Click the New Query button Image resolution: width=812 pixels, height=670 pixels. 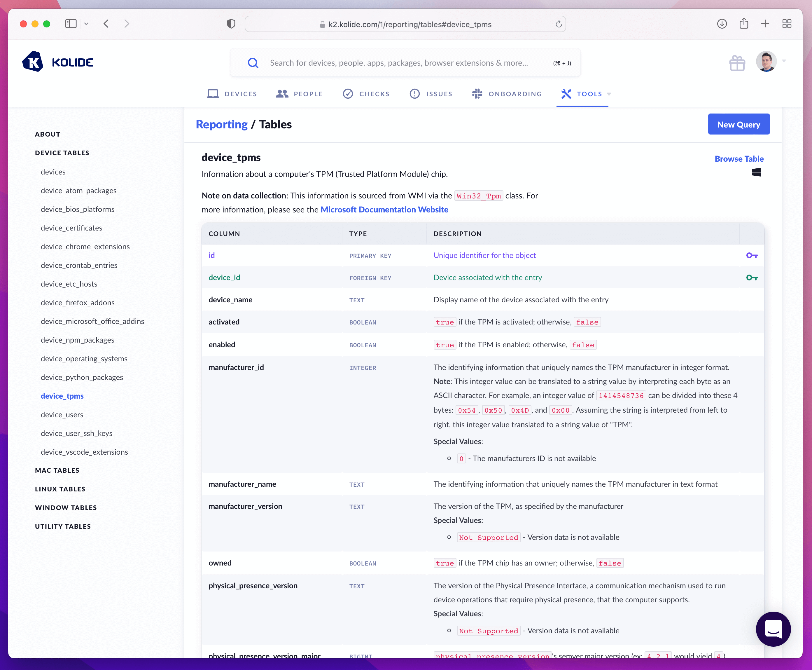click(x=738, y=124)
